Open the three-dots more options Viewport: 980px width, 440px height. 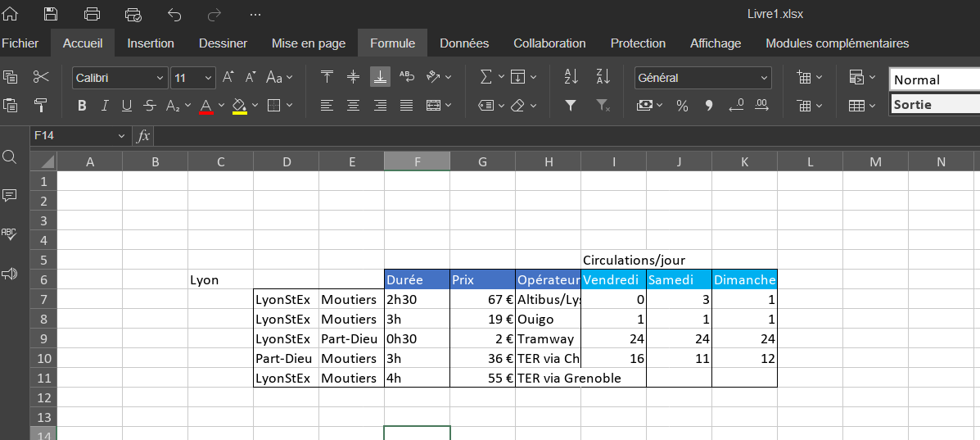tap(255, 14)
